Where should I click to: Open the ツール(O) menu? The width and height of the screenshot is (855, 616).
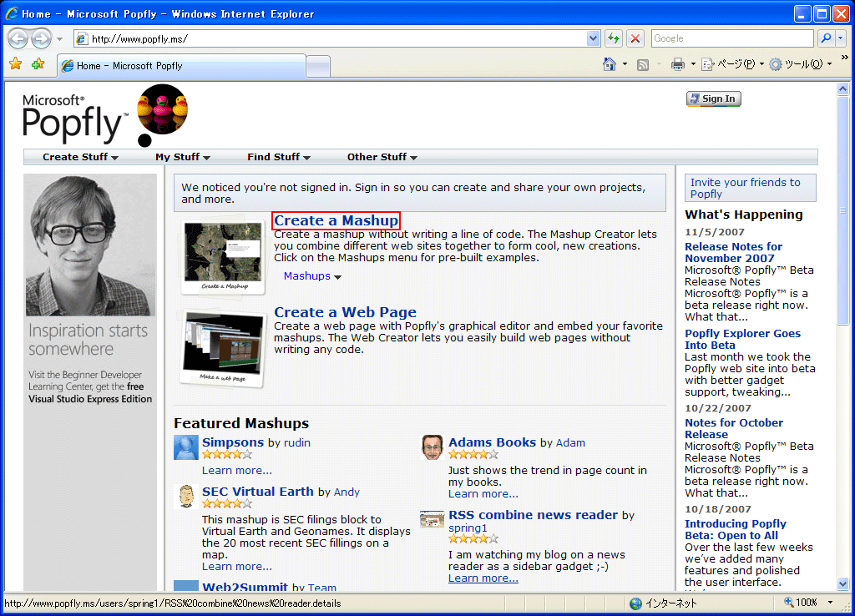(801, 64)
